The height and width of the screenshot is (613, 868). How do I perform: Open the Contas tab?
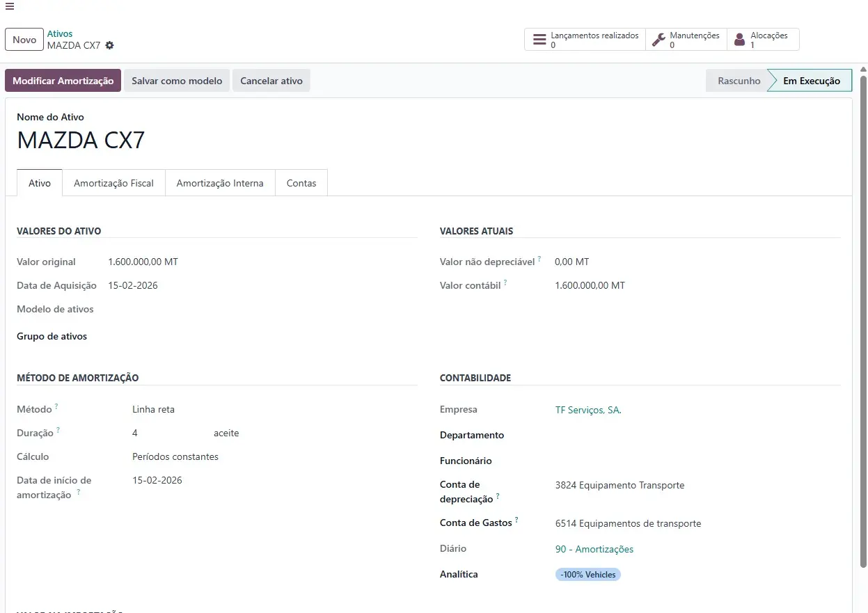click(301, 183)
